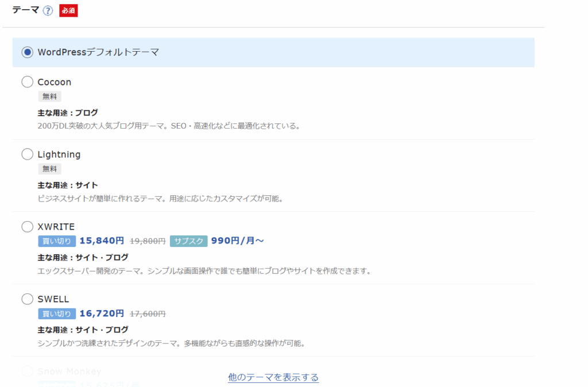This screenshot has width=588, height=387.
Task: Click the 990円/月〜 subscription price
Action: [237, 241]
